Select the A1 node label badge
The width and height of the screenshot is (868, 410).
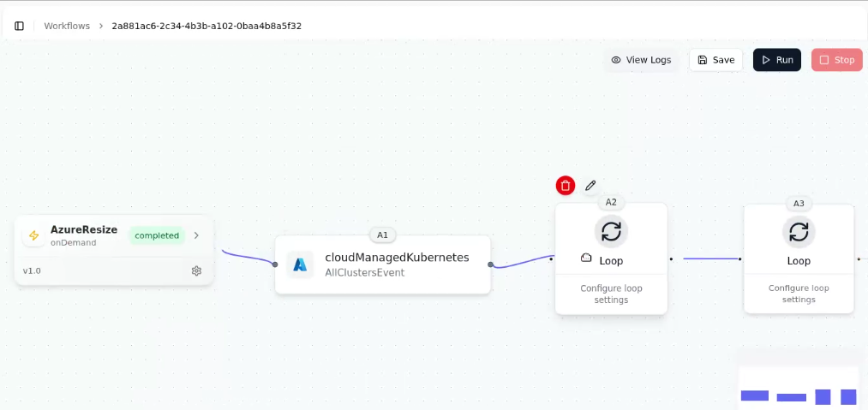(382, 235)
